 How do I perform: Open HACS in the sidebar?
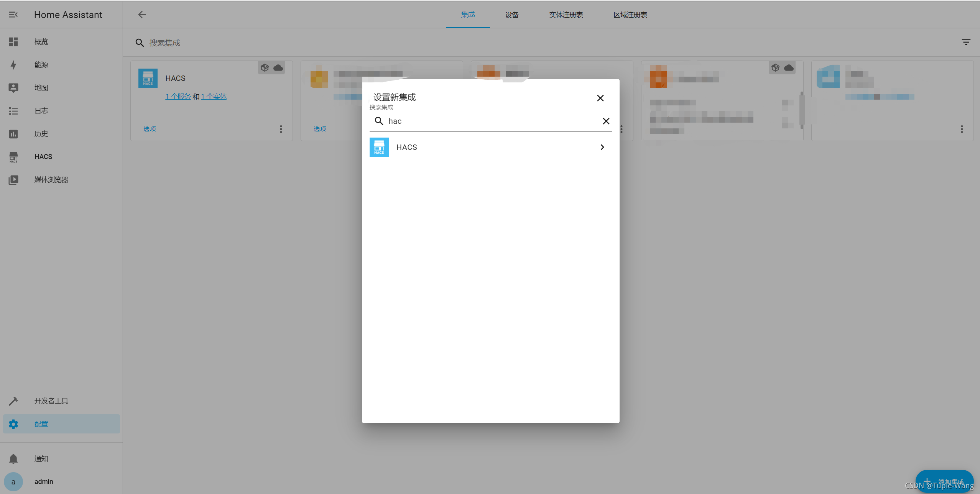click(x=43, y=157)
